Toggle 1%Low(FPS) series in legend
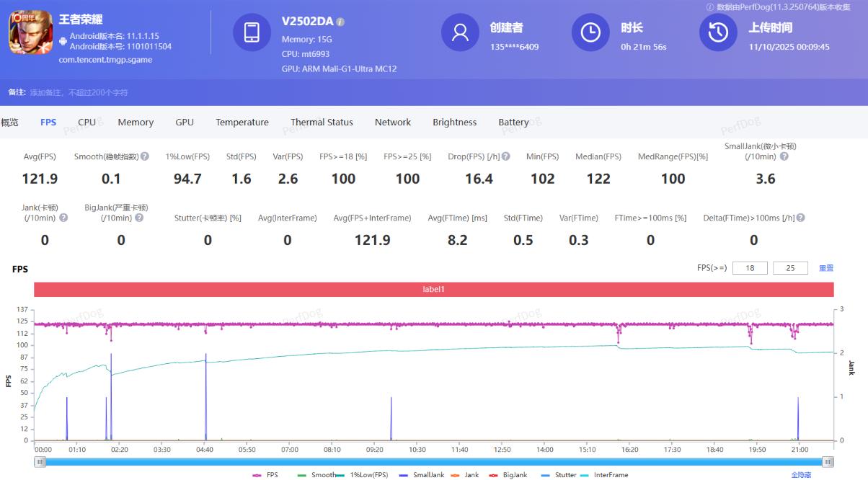 362,475
